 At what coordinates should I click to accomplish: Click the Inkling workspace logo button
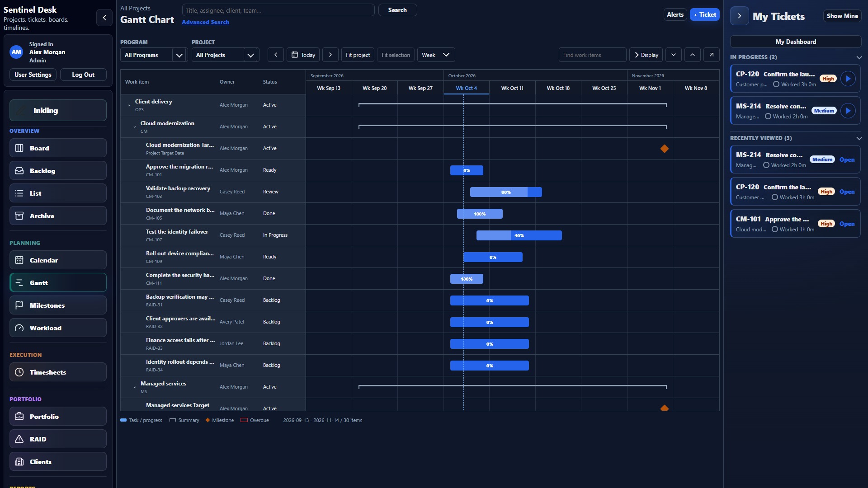pos(58,110)
